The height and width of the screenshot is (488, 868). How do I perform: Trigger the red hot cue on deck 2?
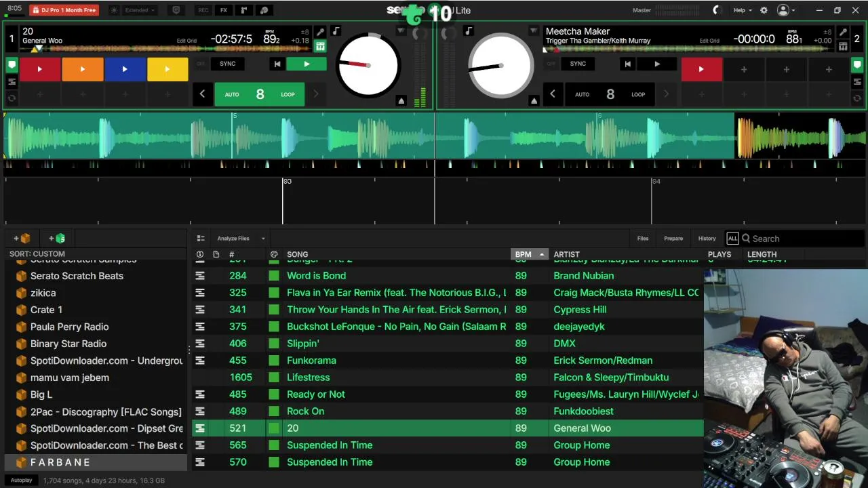[x=701, y=69]
